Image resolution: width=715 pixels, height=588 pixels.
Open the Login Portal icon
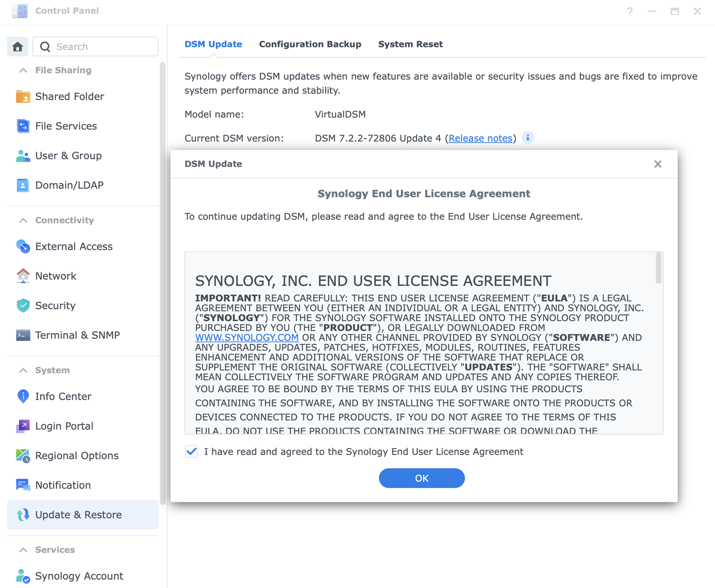(23, 426)
